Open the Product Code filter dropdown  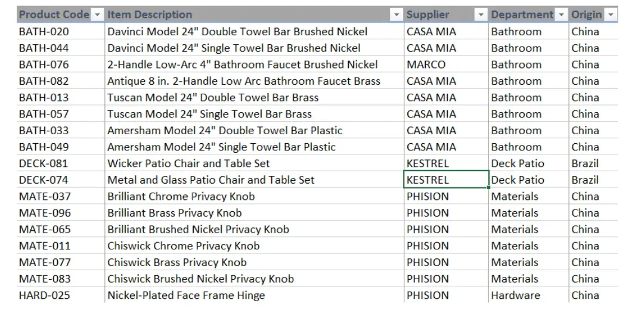coord(97,15)
